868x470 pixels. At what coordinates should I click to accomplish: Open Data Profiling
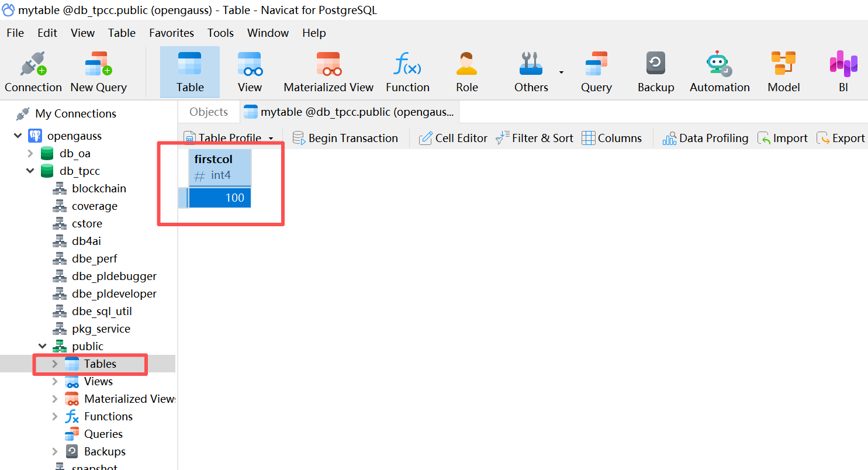(705, 138)
